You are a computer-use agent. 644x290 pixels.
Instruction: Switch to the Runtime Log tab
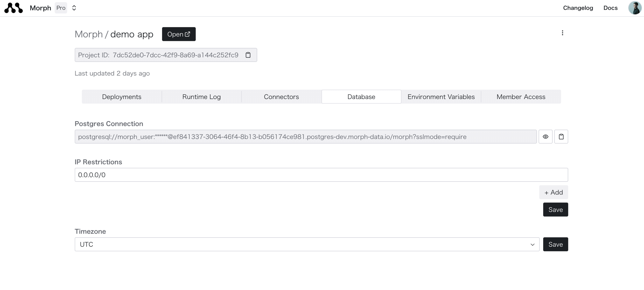tap(201, 97)
